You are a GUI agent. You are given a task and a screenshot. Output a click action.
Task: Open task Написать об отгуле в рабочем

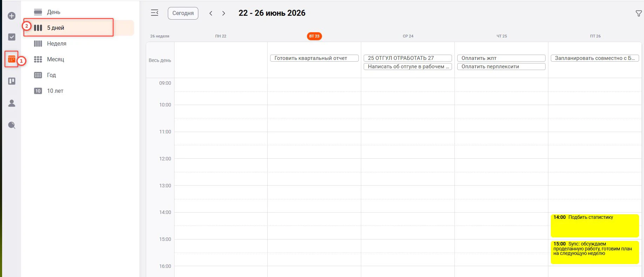pyautogui.click(x=408, y=67)
